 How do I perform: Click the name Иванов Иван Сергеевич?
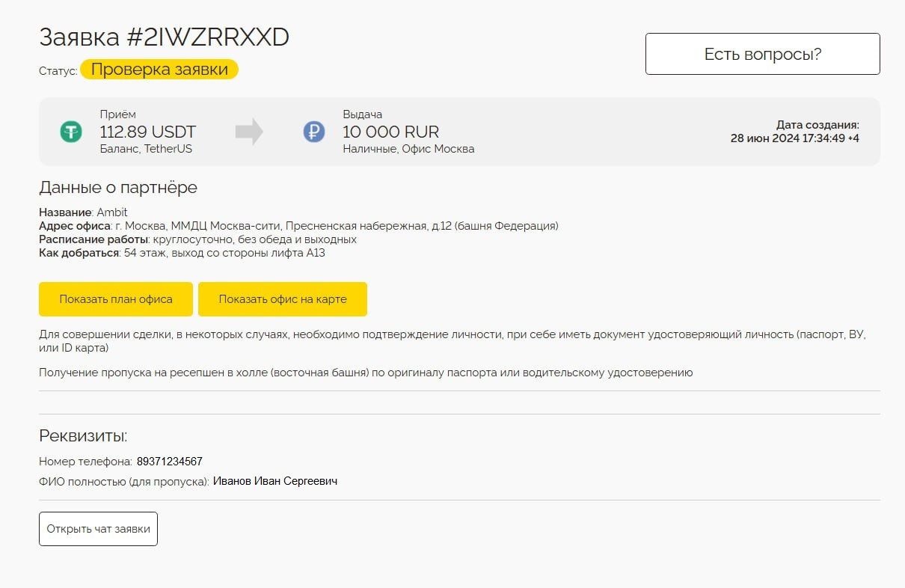click(275, 481)
